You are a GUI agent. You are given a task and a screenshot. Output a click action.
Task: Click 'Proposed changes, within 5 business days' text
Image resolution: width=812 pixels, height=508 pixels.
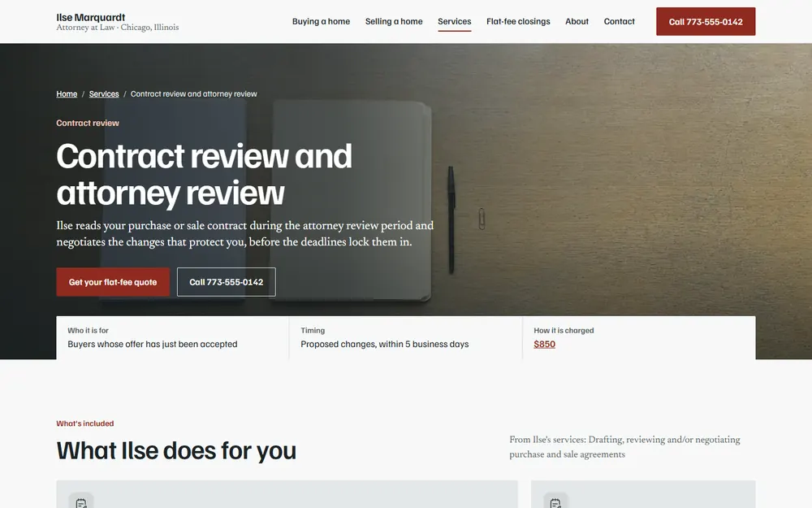(x=384, y=344)
